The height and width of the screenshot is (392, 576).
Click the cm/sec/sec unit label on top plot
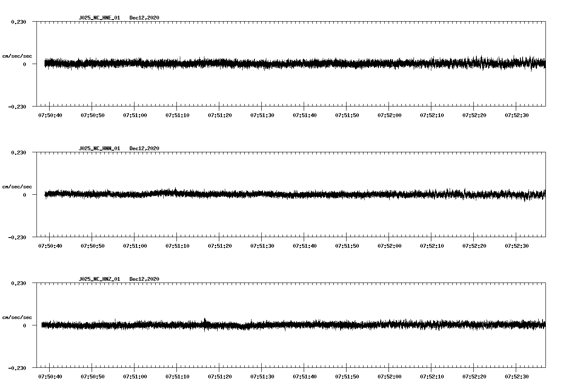tap(17, 56)
